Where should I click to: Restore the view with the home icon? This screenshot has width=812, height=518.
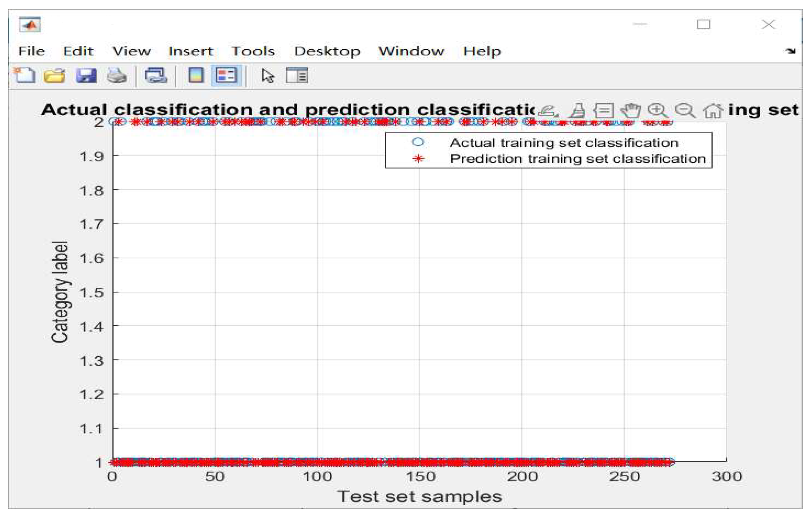click(713, 111)
